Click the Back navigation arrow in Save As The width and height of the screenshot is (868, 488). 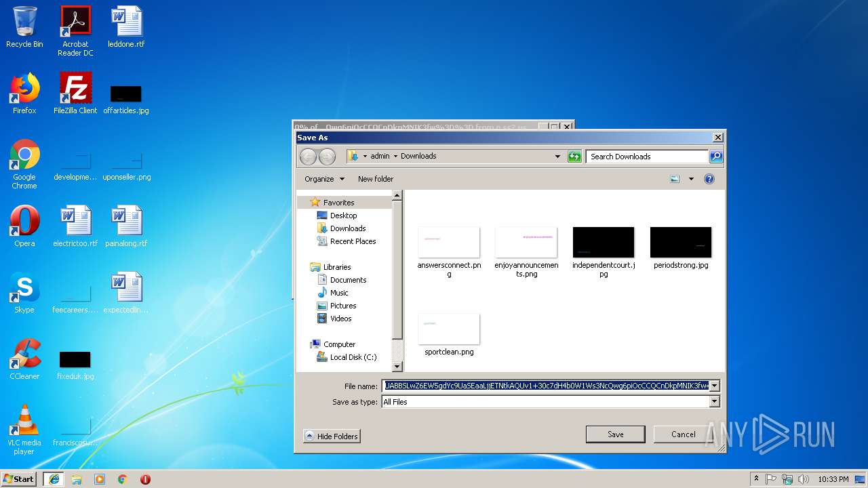[309, 157]
